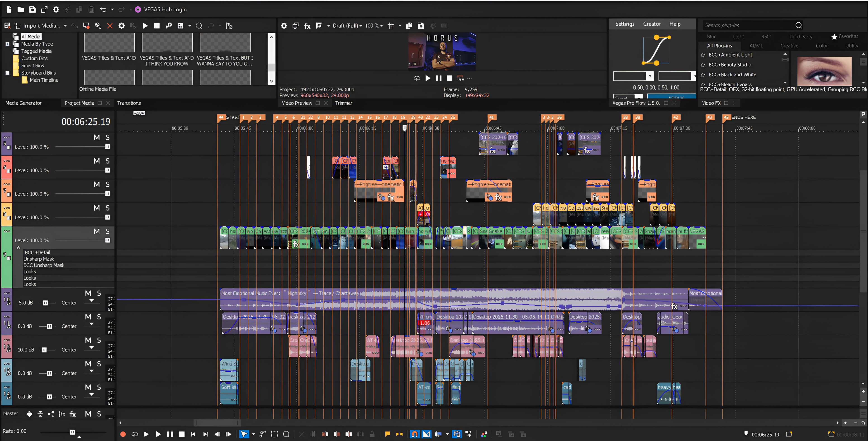Expand Media By Type tree node
This screenshot has width=868, height=441.
[x=7, y=44]
